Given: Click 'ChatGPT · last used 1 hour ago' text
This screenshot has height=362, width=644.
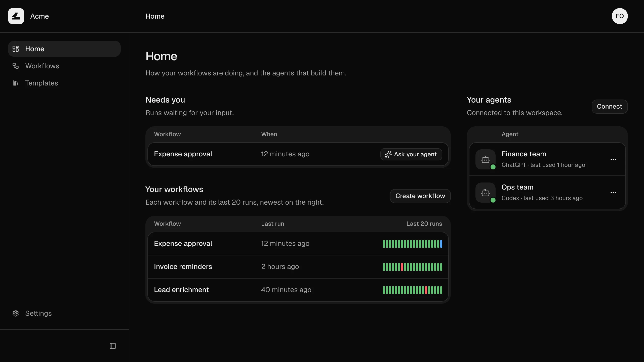Looking at the screenshot, I should [x=543, y=165].
